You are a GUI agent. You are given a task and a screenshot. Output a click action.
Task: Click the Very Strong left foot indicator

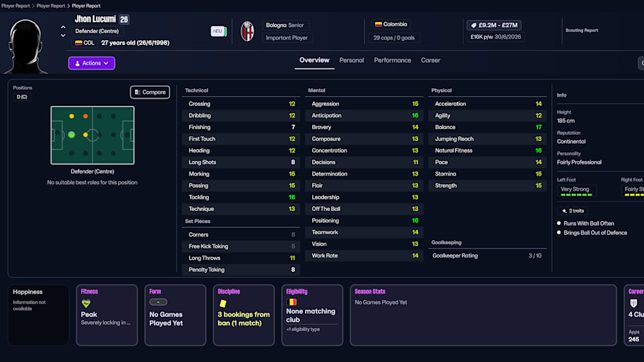coord(577,191)
